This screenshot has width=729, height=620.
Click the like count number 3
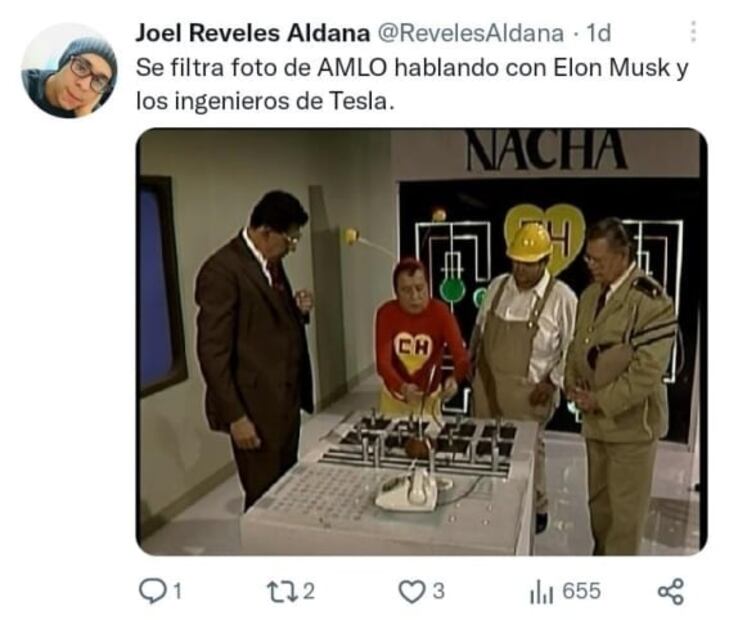click(x=439, y=592)
